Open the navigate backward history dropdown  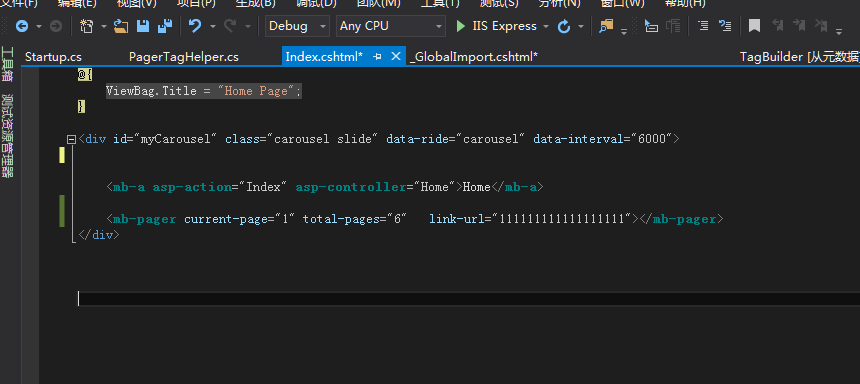click(38, 26)
